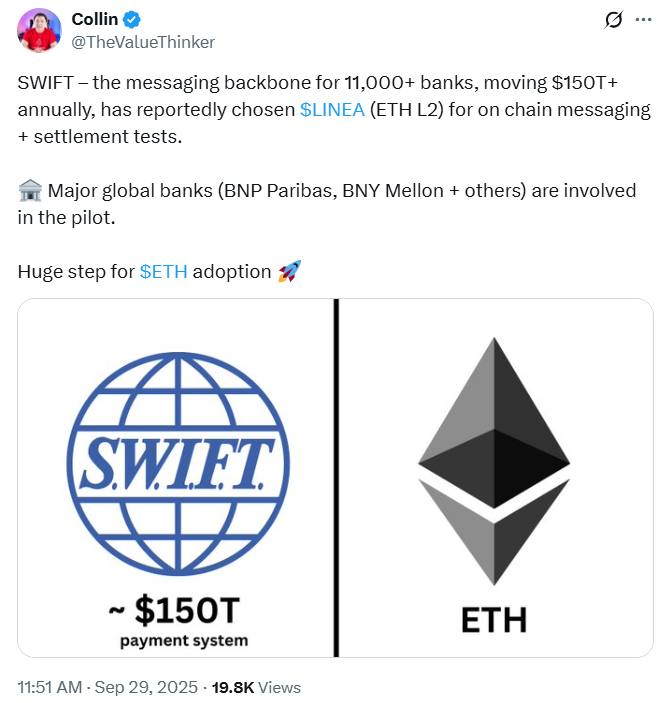This screenshot has width=672, height=703.
Task: Open the Grok slashed-circle icon
Action: 613,20
